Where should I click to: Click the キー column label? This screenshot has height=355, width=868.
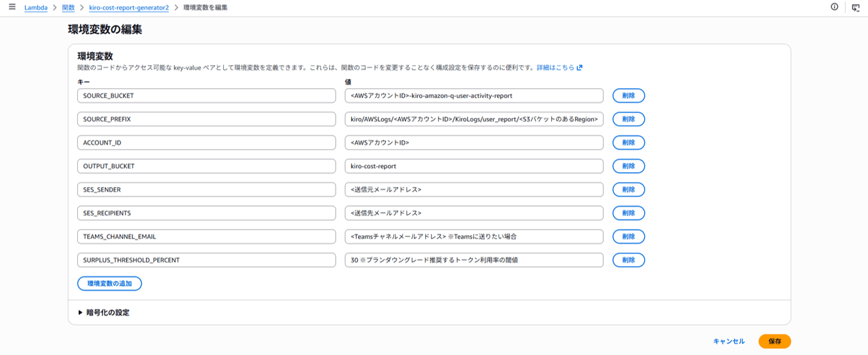point(83,81)
